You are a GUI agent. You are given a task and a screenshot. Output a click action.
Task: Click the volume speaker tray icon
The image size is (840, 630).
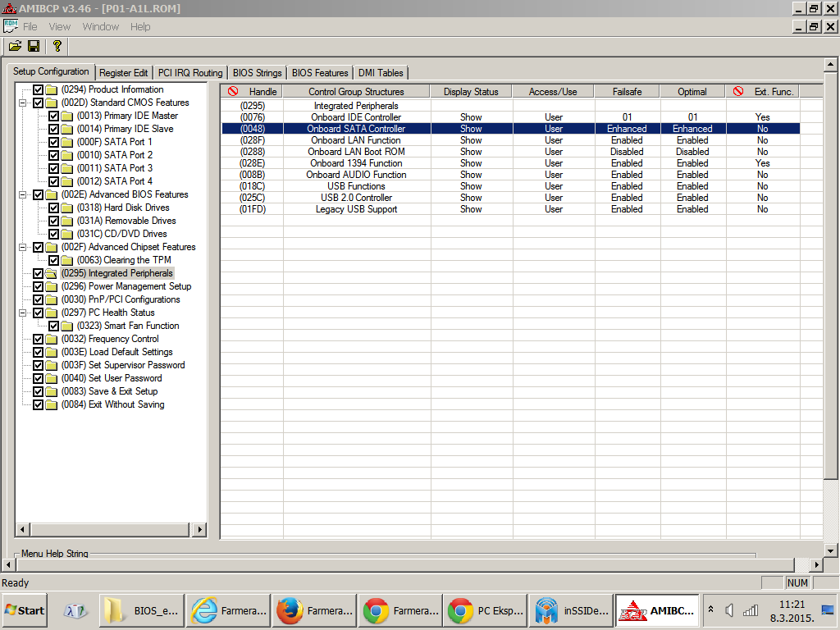click(730, 610)
